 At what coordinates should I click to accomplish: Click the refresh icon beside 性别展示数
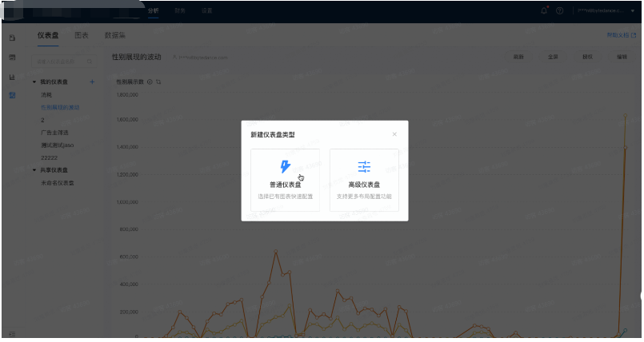coord(158,82)
